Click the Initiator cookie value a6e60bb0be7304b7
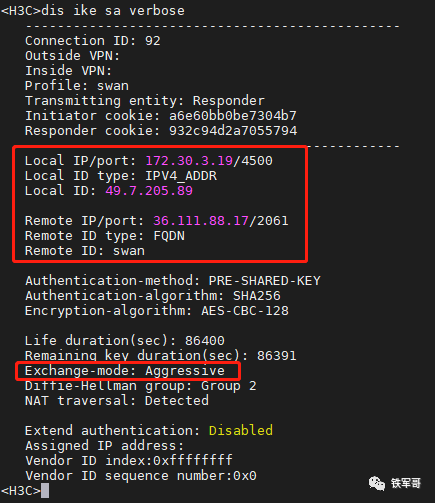 pos(233,116)
